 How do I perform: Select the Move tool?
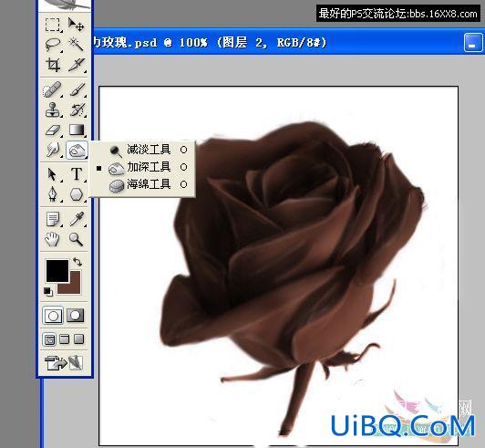coord(76,25)
